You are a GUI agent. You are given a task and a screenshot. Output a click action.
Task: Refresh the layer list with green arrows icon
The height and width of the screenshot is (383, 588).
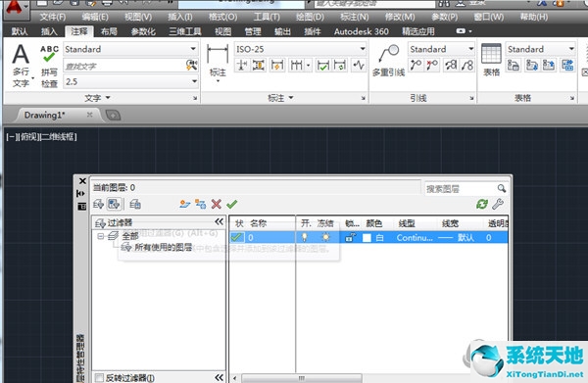482,205
